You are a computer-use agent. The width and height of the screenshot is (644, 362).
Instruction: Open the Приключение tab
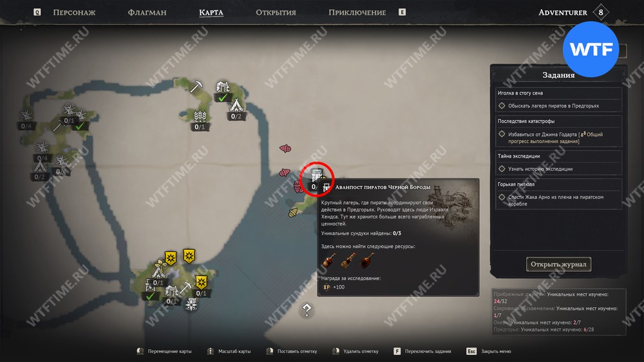357,12
